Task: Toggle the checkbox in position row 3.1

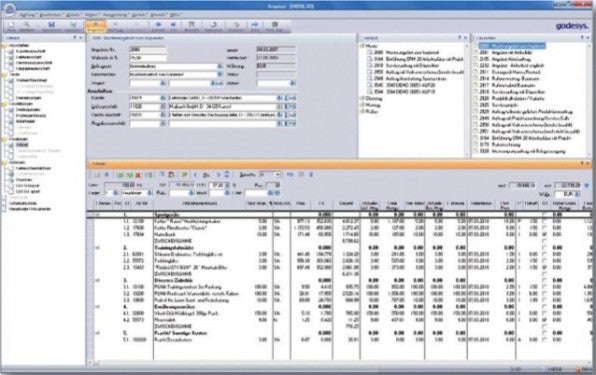Action: pyautogui.click(x=544, y=287)
